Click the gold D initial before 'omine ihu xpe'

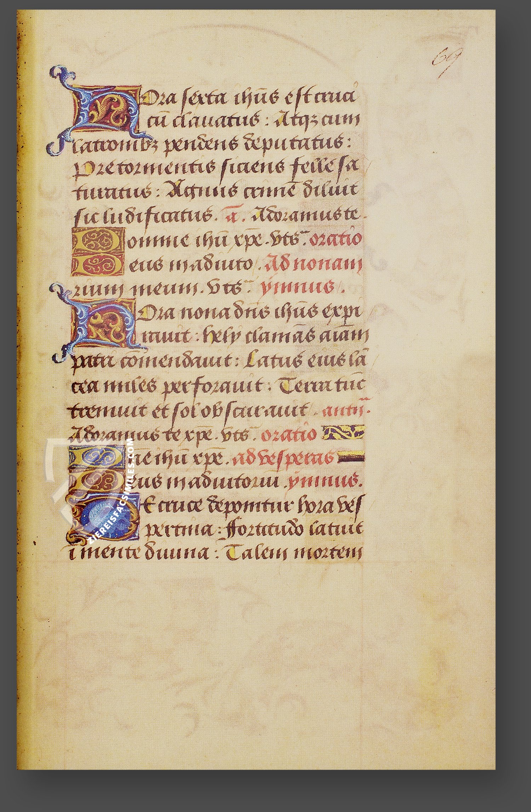(98, 240)
